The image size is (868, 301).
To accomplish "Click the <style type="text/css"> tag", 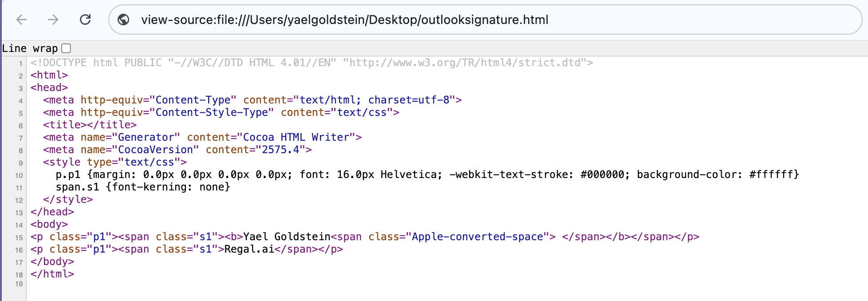I will pyautogui.click(x=115, y=162).
